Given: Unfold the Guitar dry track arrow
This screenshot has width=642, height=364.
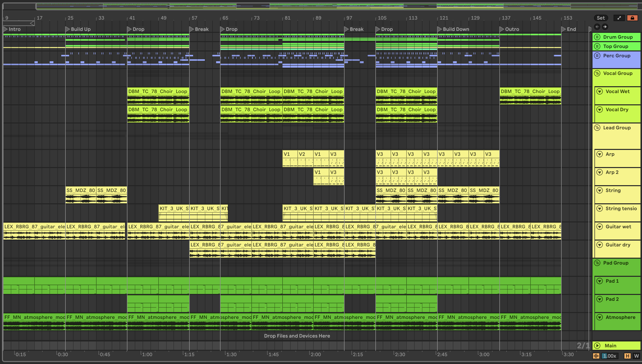Looking at the screenshot, I should click(x=599, y=245).
